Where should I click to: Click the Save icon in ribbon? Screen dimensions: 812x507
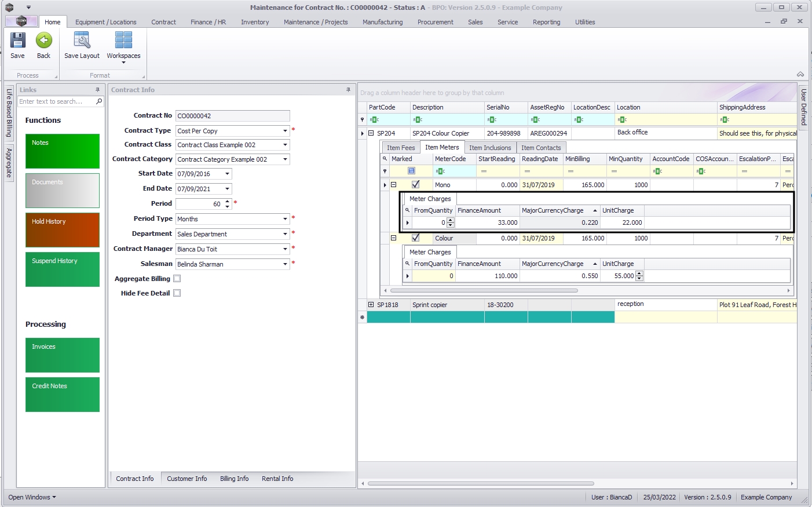(17, 41)
